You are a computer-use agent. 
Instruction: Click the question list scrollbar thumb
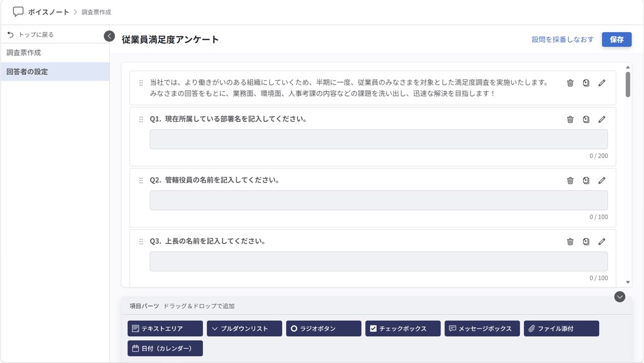pos(628,84)
